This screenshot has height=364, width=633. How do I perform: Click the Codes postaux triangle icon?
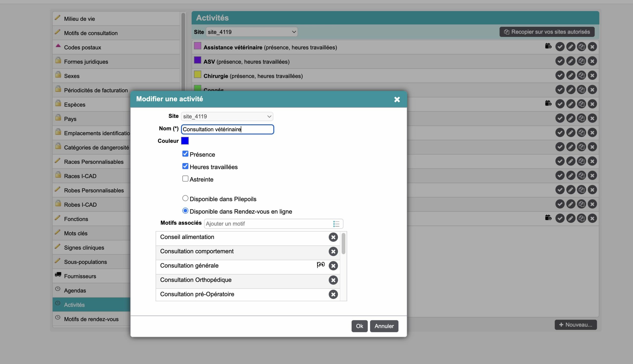pos(58,45)
